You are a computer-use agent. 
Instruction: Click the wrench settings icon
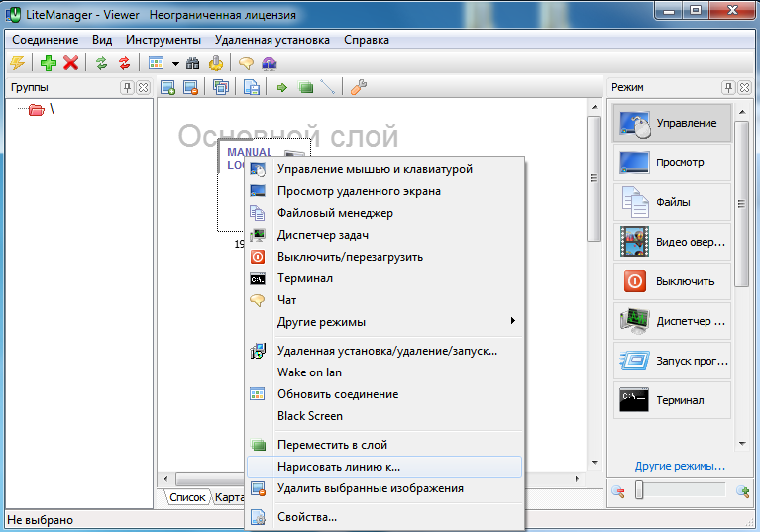(358, 87)
